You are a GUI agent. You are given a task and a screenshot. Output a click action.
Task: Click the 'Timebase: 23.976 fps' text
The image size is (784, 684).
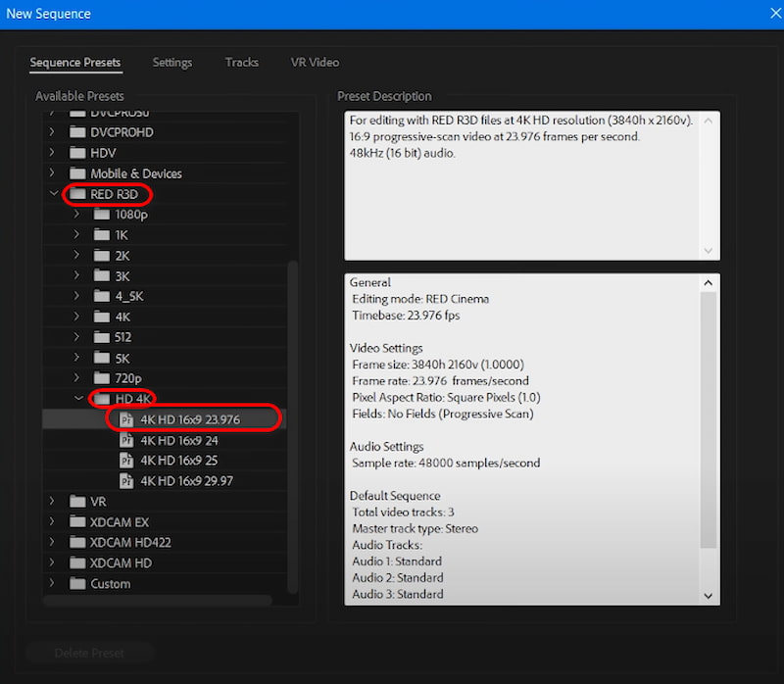406,316
